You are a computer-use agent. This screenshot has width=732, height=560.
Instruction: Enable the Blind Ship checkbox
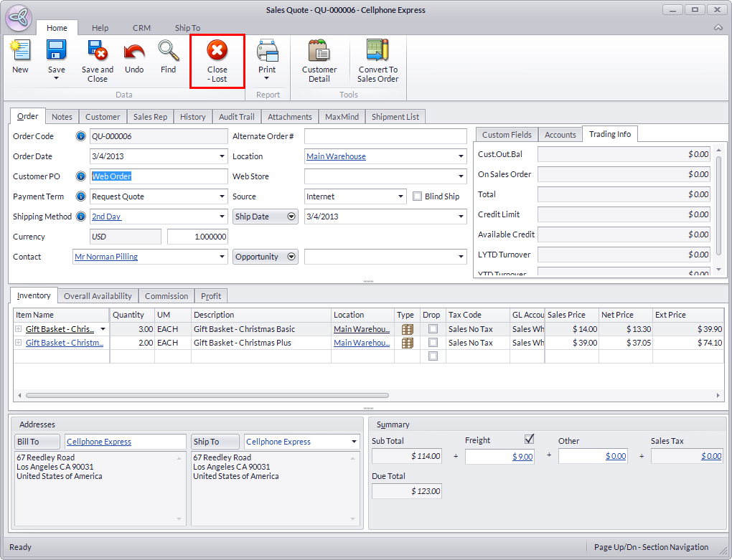tap(418, 196)
